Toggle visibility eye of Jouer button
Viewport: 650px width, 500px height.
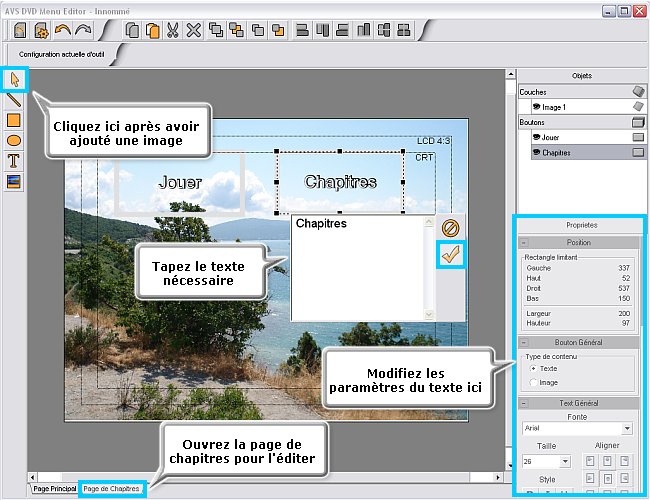(x=536, y=137)
